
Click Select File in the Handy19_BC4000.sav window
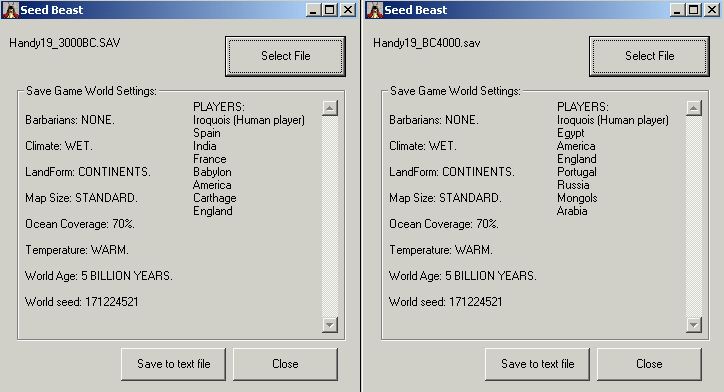[x=649, y=56]
